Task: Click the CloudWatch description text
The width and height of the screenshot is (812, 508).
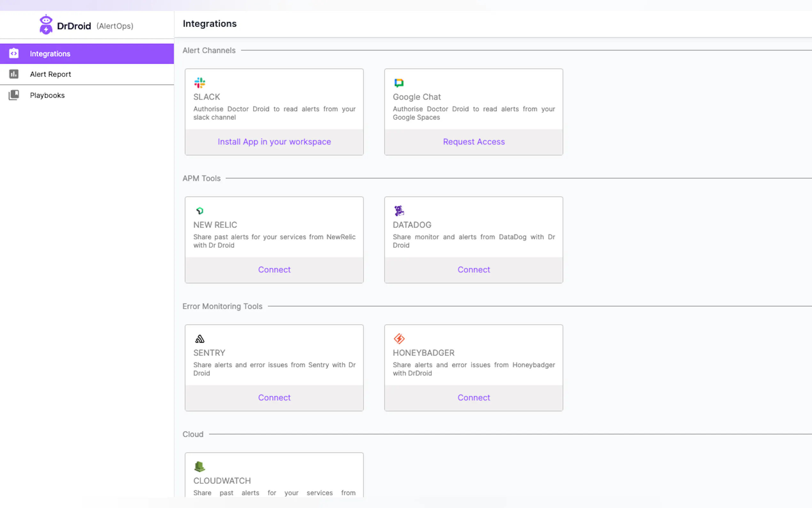Action: [x=274, y=493]
